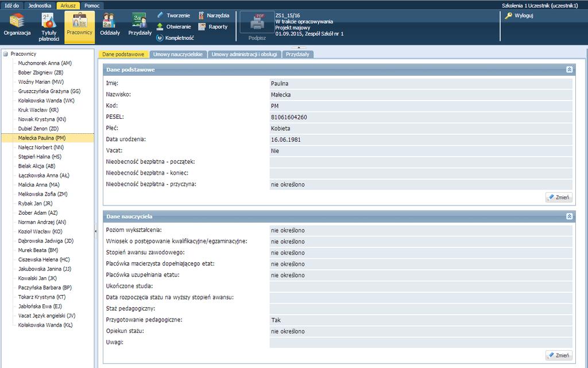This screenshot has width=588, height=368.
Task: Select employee Kruk Wacław (KR)
Action: coord(38,110)
